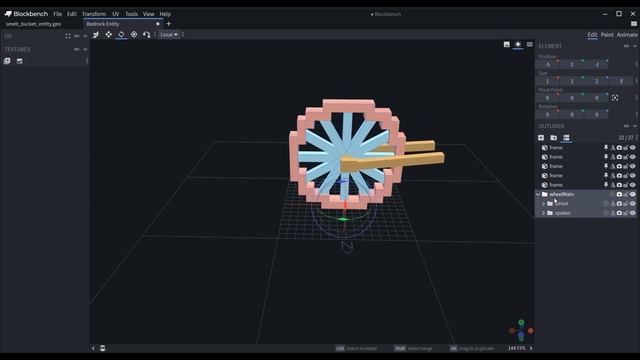Click the center pivot icon beside Pivot Point
The height and width of the screenshot is (360, 640).
pyautogui.click(x=615, y=98)
